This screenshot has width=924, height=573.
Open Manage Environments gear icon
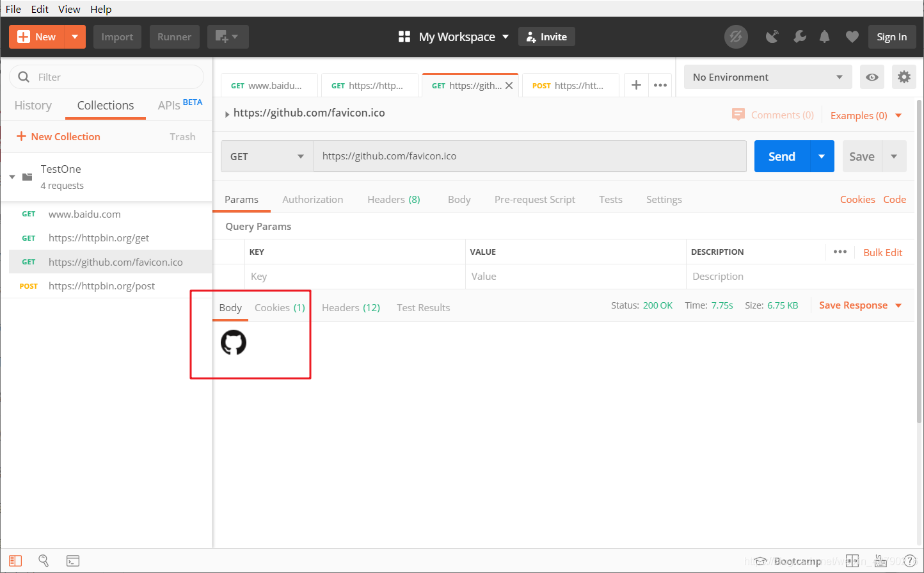coord(904,77)
